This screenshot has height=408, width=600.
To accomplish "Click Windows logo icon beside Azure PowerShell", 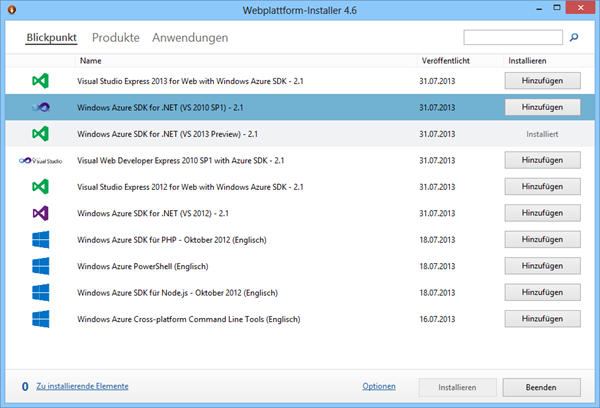I will click(40, 266).
